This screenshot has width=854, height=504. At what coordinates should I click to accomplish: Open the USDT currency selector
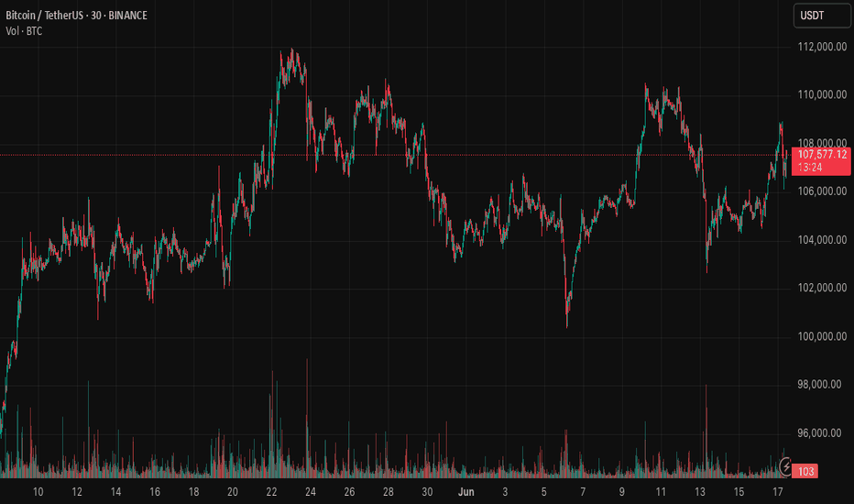click(x=821, y=16)
